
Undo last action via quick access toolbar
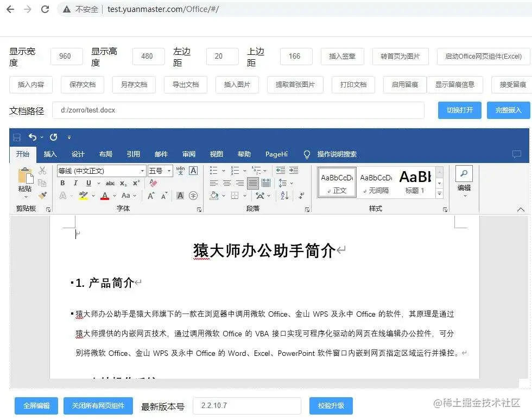(31, 137)
